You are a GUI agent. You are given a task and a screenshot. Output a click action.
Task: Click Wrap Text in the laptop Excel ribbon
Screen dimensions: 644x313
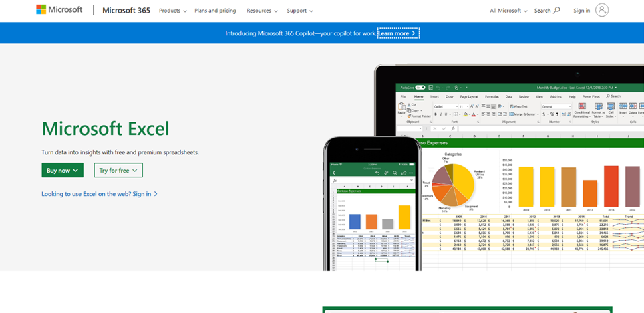[518, 106]
